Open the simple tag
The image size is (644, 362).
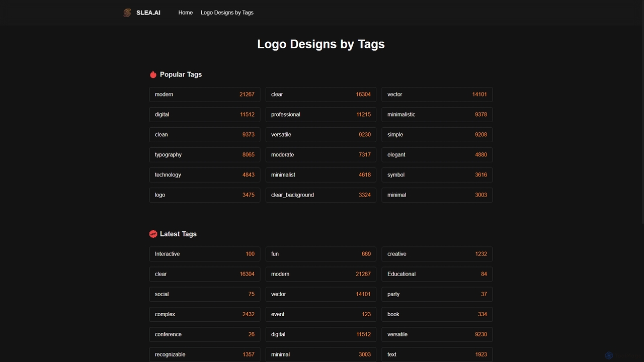[x=437, y=135]
